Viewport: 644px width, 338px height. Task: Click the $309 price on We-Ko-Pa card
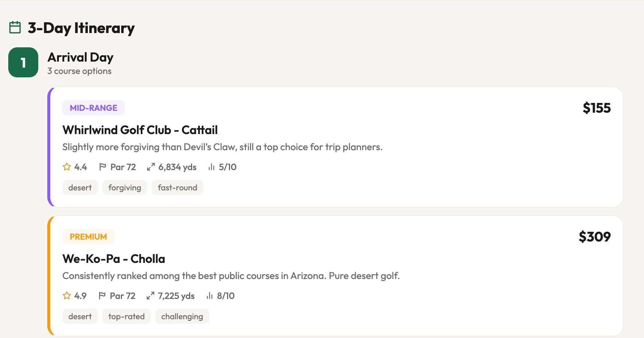pyautogui.click(x=594, y=237)
